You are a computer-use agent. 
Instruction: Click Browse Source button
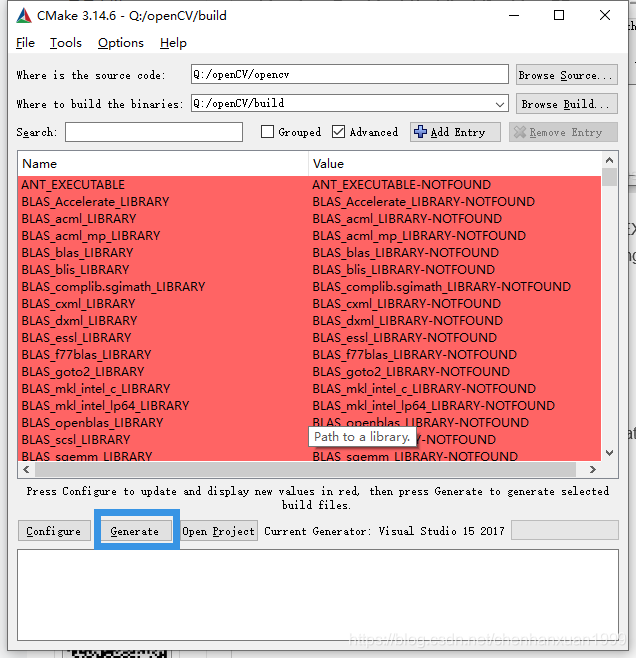click(x=566, y=75)
